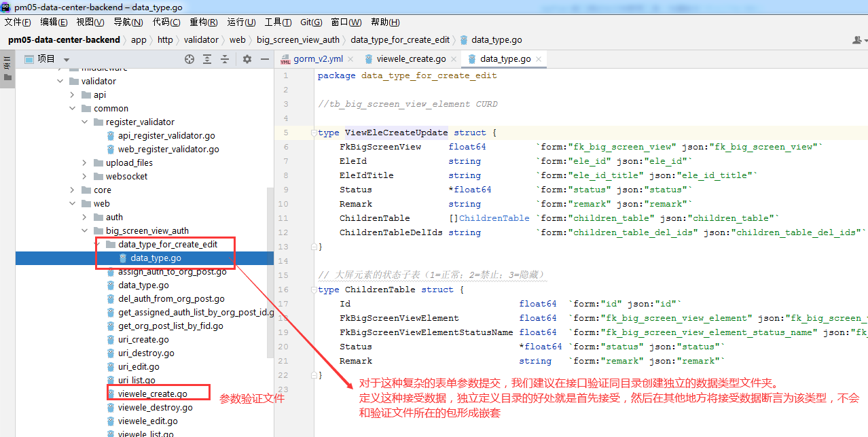The width and height of the screenshot is (868, 437).
Task: Fold the ChildrenTable struct at line 16
Action: click(313, 290)
